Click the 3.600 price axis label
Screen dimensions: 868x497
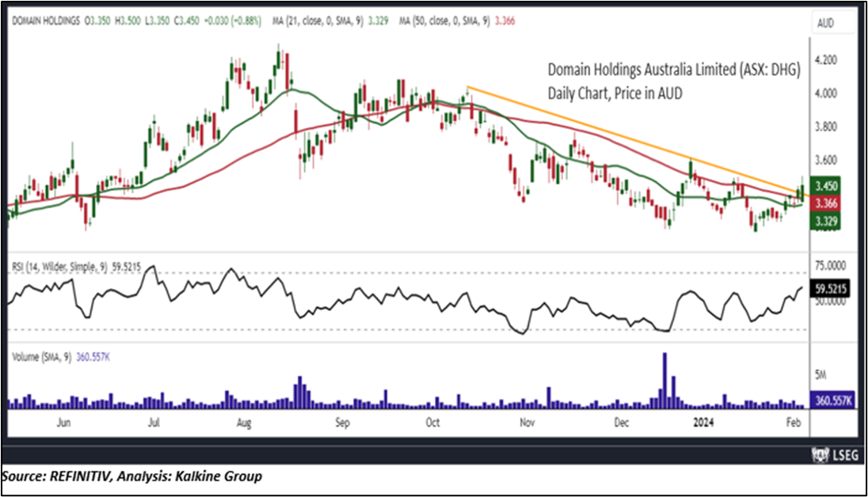tap(826, 160)
